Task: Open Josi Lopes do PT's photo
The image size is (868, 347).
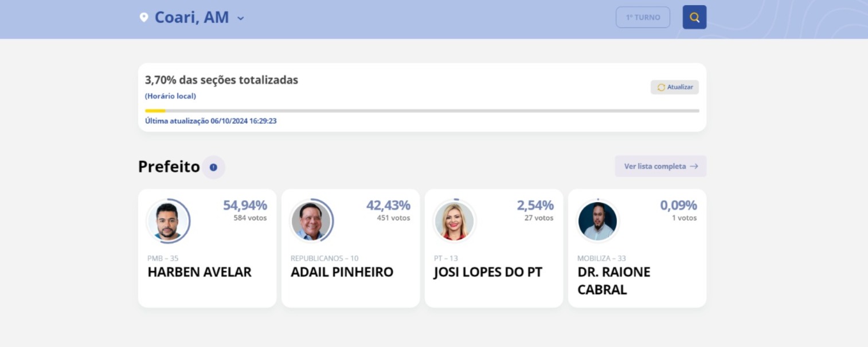Action: click(455, 221)
